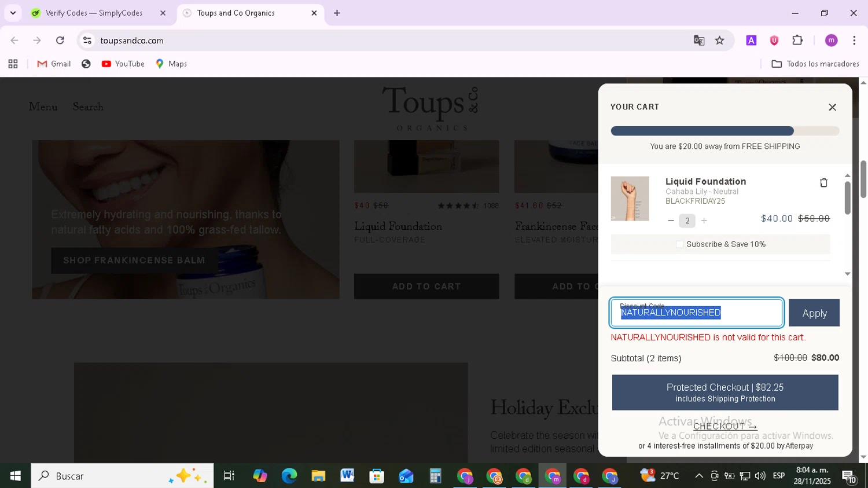
Task: Open the Windows Start menu
Action: click(x=15, y=476)
